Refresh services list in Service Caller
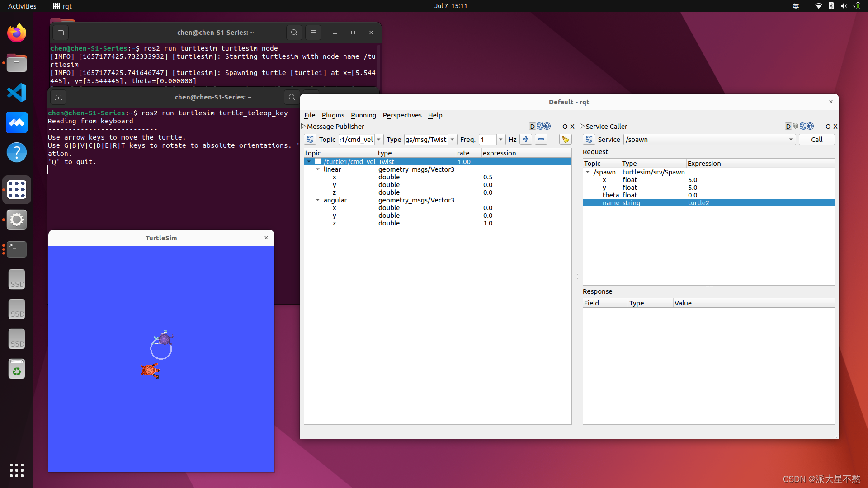This screenshot has width=868, height=488. coord(589,139)
